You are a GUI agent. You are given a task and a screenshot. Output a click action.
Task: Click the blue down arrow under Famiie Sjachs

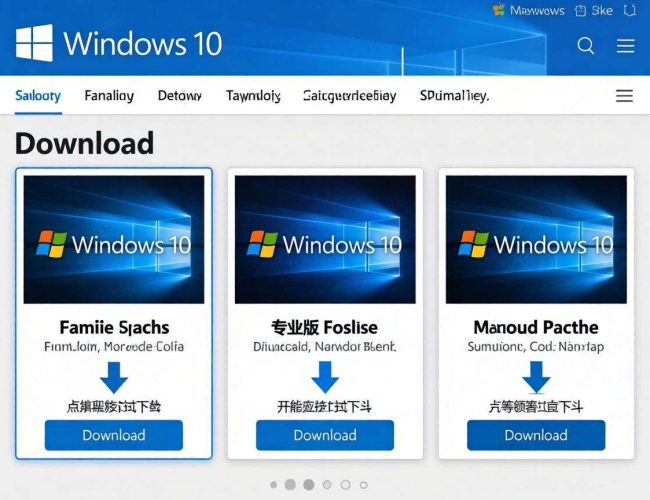click(x=114, y=378)
